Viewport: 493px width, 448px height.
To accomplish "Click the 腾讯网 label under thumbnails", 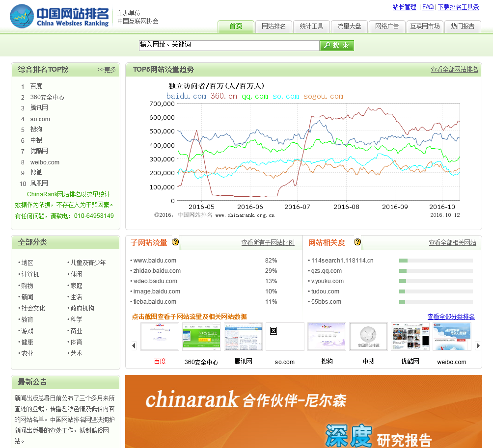I will pos(244,361).
